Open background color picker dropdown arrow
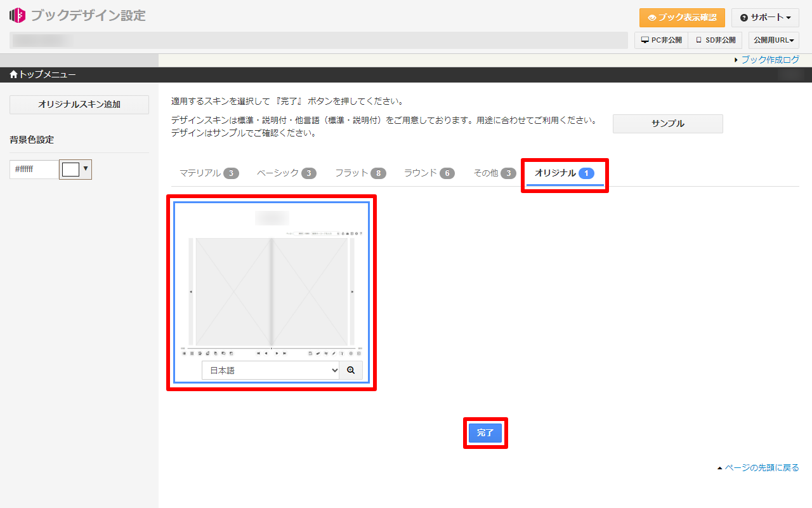This screenshot has height=508, width=812. click(86, 169)
